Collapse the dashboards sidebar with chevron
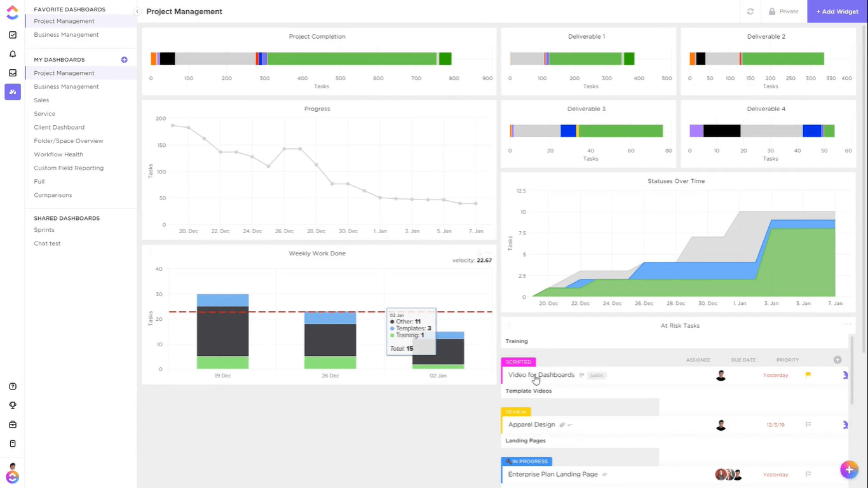 (x=137, y=11)
